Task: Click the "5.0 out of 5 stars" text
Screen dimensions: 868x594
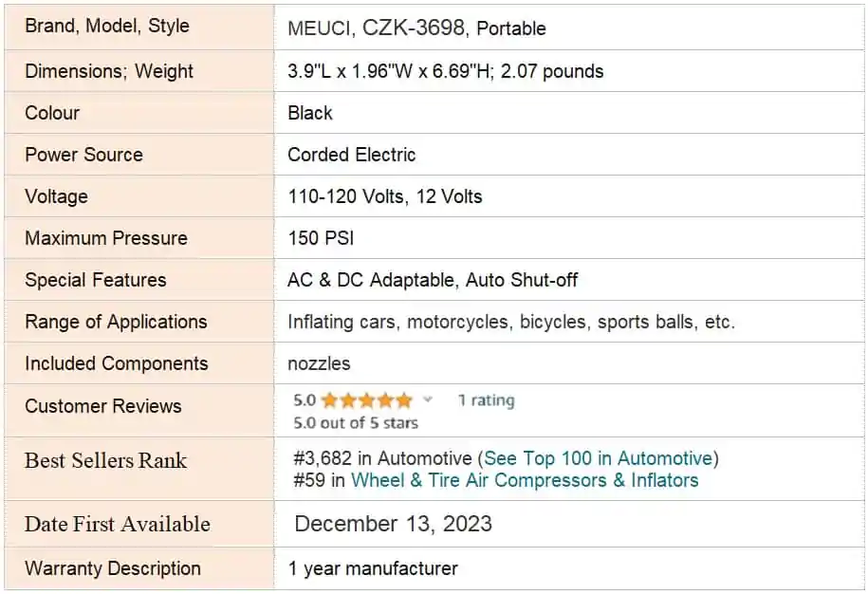Action: 355,422
